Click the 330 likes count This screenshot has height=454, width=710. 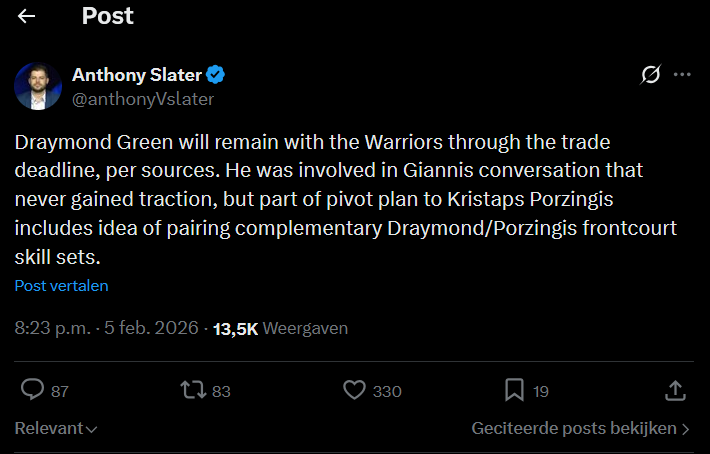(387, 391)
